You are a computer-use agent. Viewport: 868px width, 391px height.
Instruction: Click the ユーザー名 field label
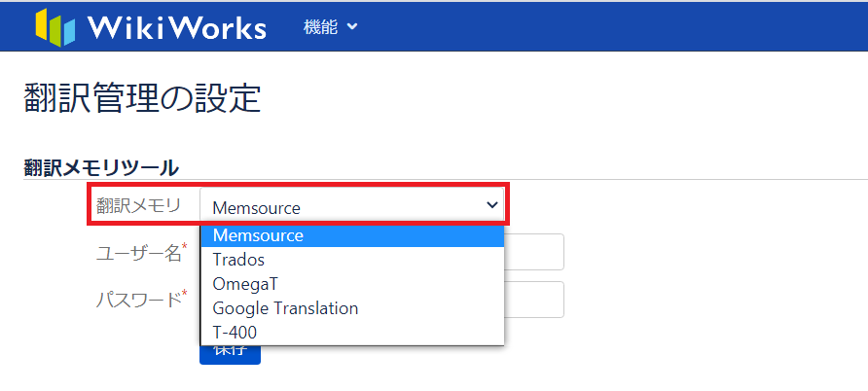click(x=140, y=253)
